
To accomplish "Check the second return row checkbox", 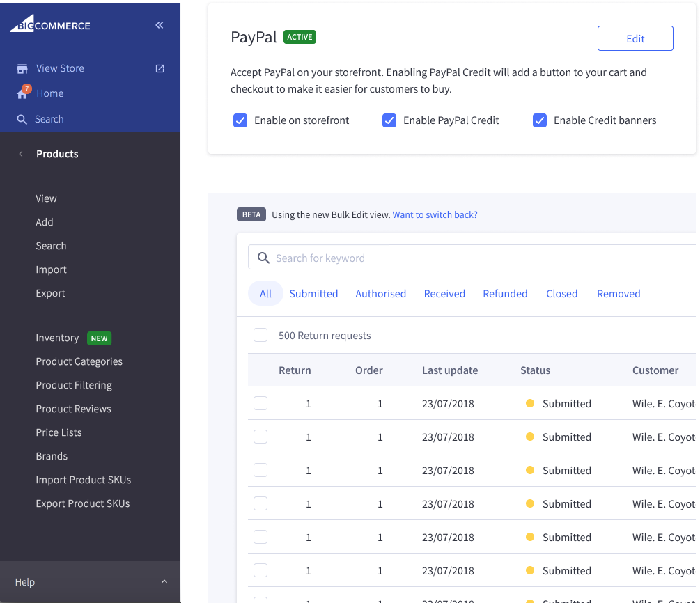I will pyautogui.click(x=260, y=437).
